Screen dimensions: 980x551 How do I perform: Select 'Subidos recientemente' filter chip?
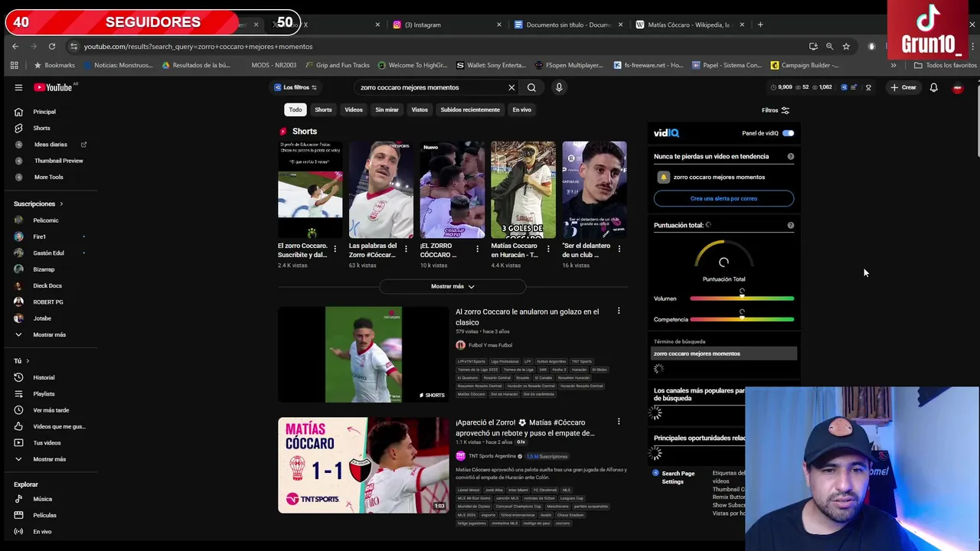[470, 109]
